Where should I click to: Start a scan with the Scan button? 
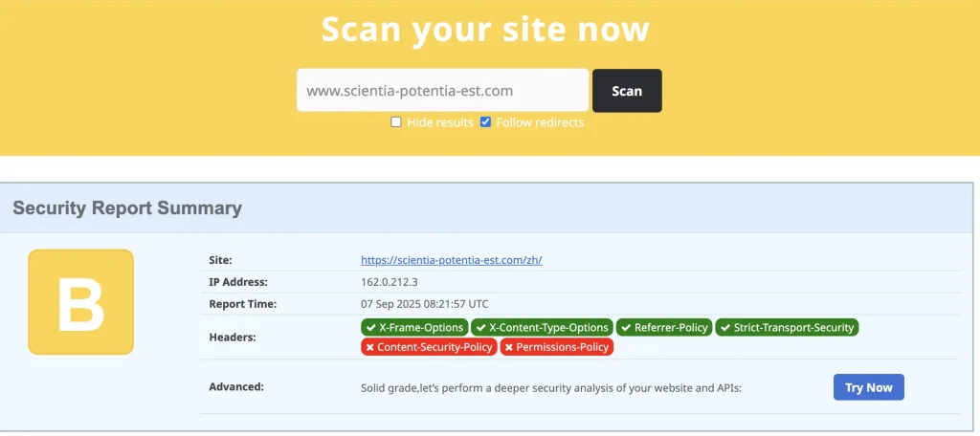tap(627, 91)
